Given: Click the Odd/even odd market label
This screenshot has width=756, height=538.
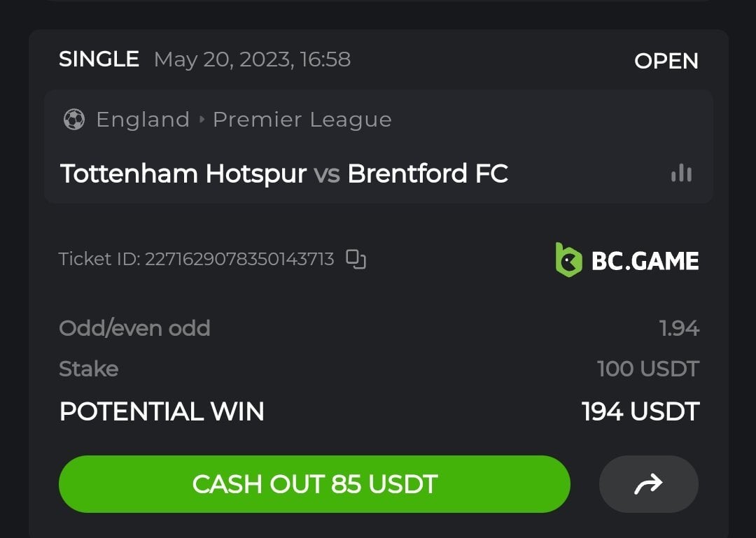Looking at the screenshot, I should pyautogui.click(x=134, y=328).
